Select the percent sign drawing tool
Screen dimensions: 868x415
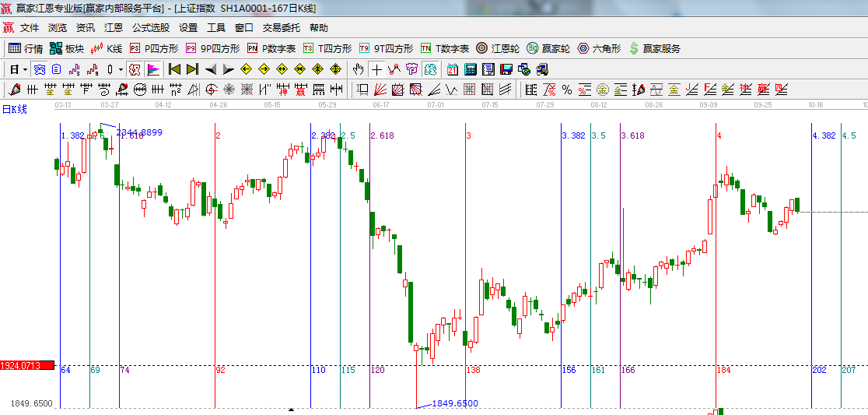click(x=567, y=90)
